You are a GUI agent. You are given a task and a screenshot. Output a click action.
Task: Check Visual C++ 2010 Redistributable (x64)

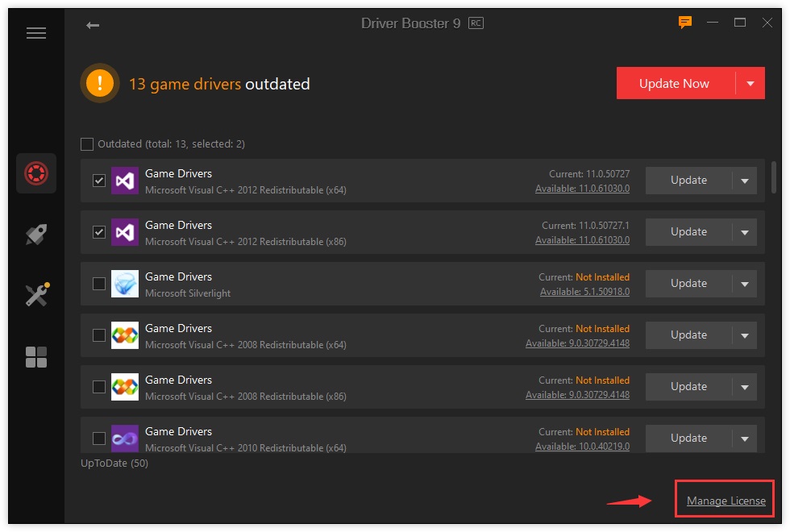(x=98, y=438)
